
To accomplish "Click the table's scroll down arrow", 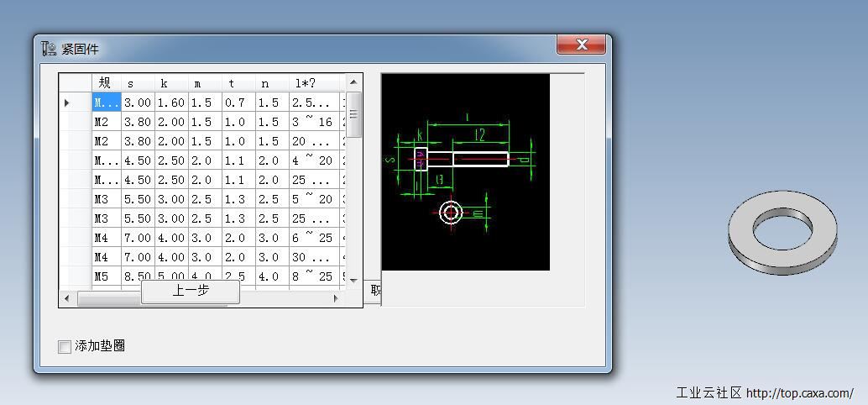I will click(x=353, y=281).
